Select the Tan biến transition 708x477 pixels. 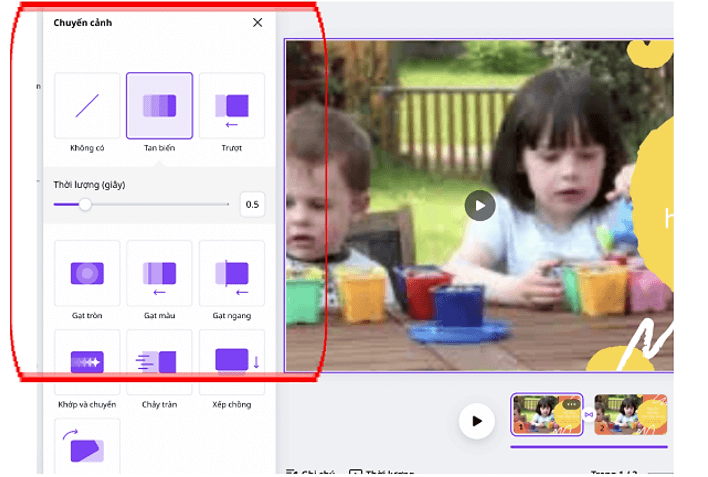[159, 105]
